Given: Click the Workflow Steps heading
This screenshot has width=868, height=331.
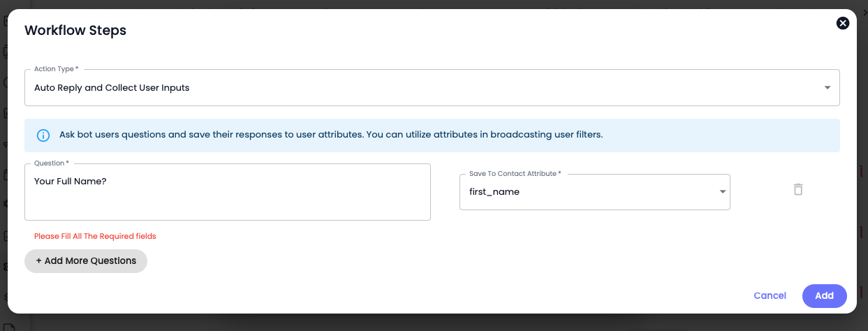Looking at the screenshot, I should tap(75, 30).
